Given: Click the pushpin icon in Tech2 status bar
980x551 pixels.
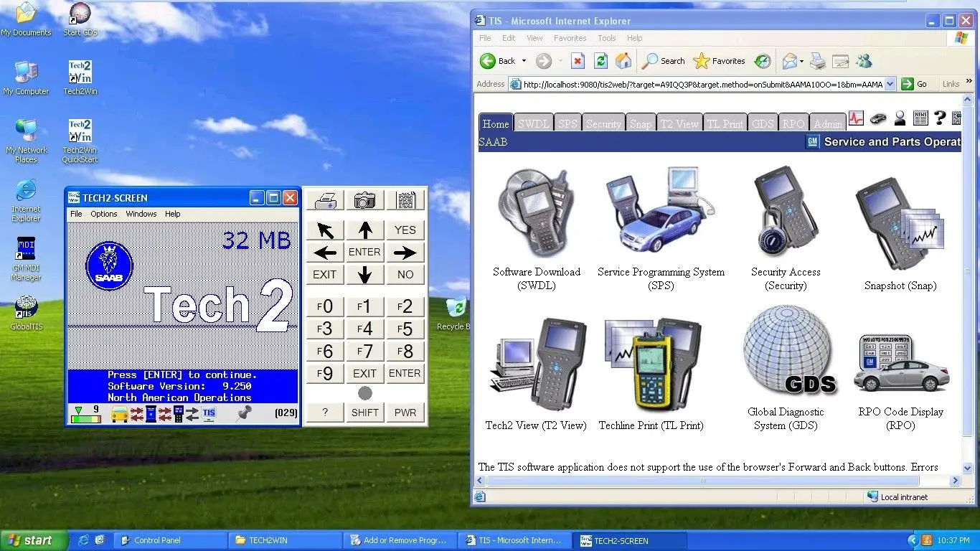Looking at the screenshot, I should [245, 413].
